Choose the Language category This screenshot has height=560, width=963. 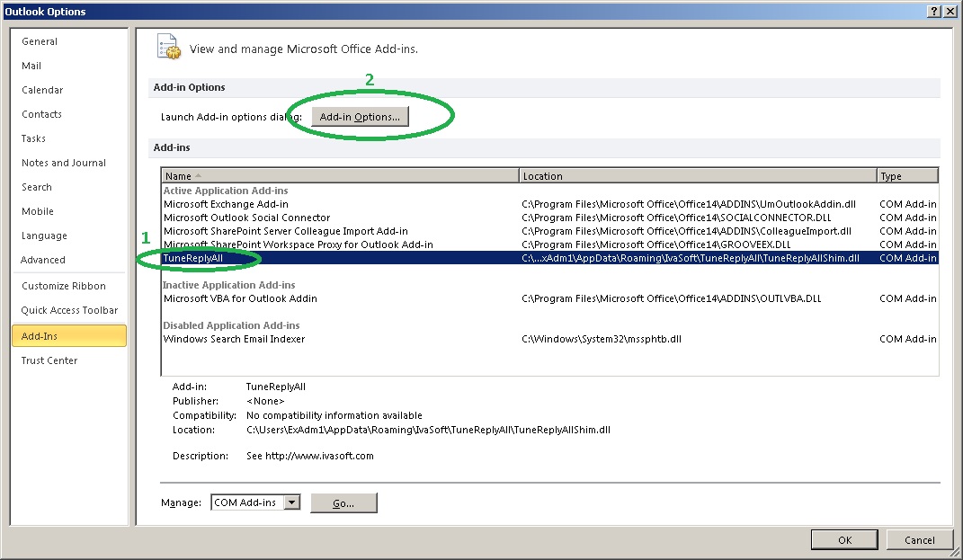coord(44,236)
